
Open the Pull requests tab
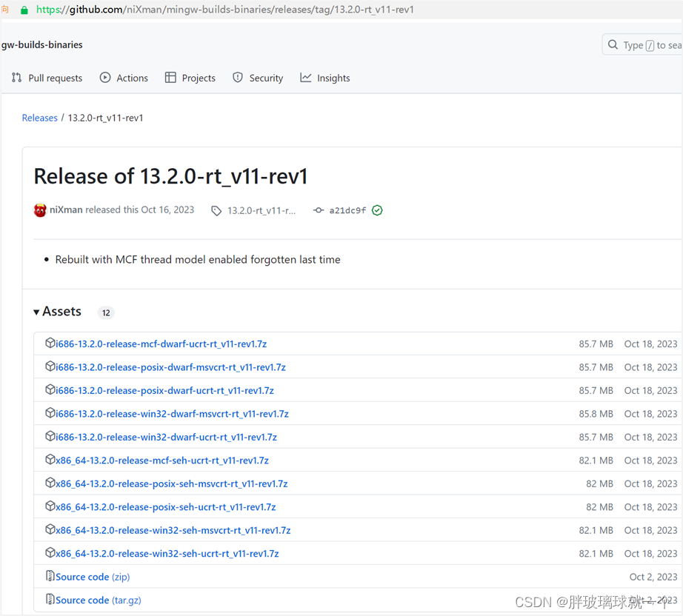47,78
